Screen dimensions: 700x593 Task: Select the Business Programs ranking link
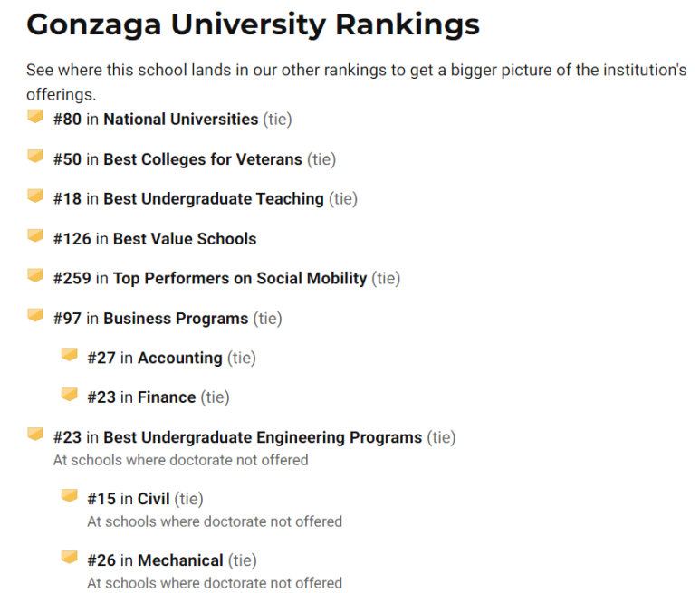(x=176, y=319)
